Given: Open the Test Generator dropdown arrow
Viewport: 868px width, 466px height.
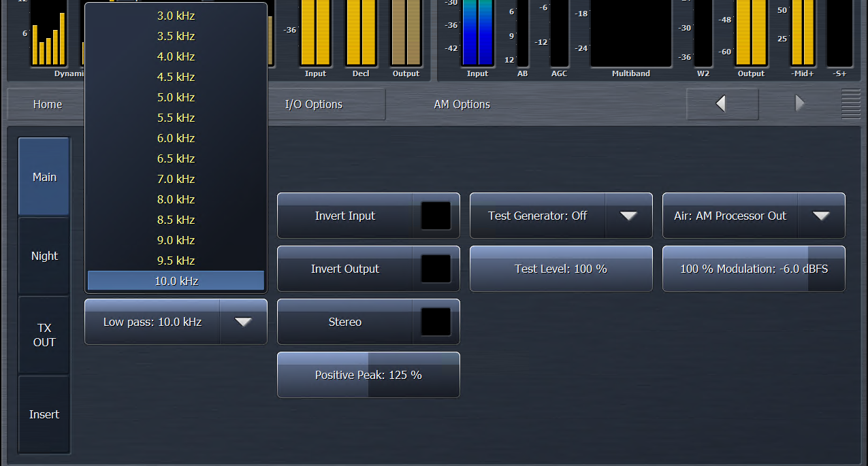Looking at the screenshot, I should 628,216.
